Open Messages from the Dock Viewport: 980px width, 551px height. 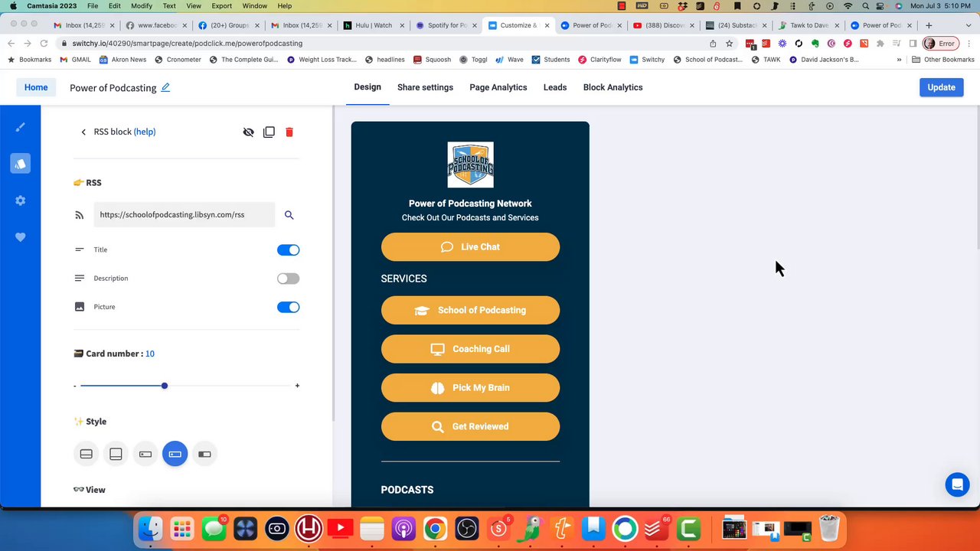tap(214, 528)
